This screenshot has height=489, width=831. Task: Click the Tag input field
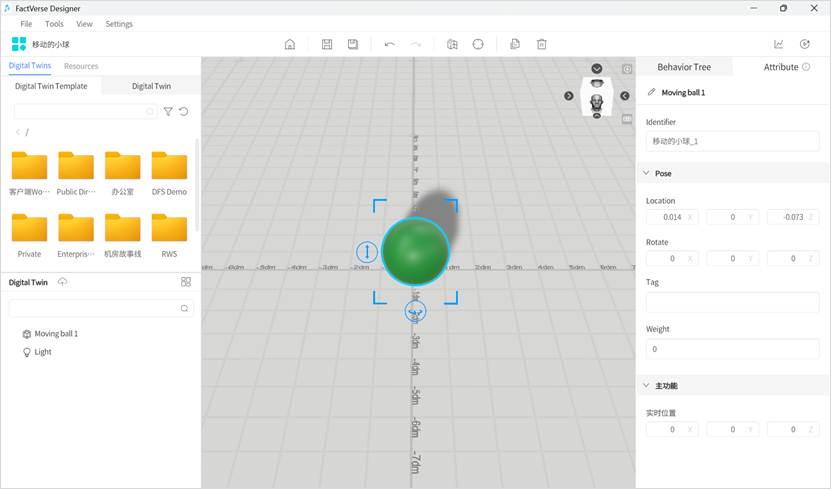pos(732,303)
